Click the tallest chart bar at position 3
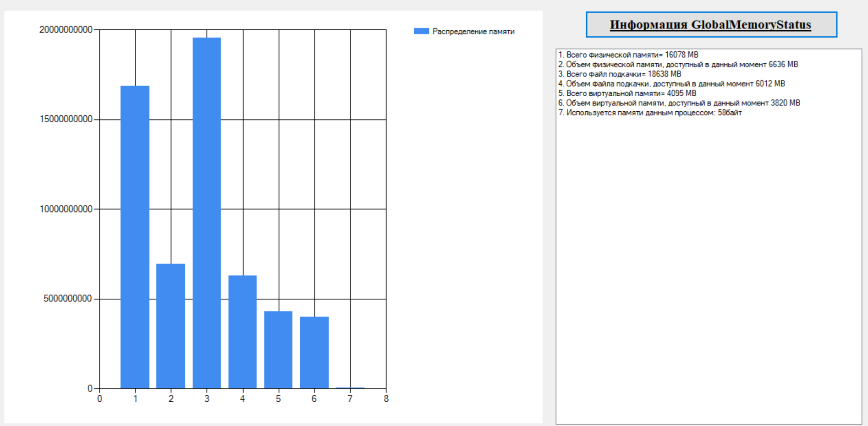The width and height of the screenshot is (868, 426). tap(207, 213)
